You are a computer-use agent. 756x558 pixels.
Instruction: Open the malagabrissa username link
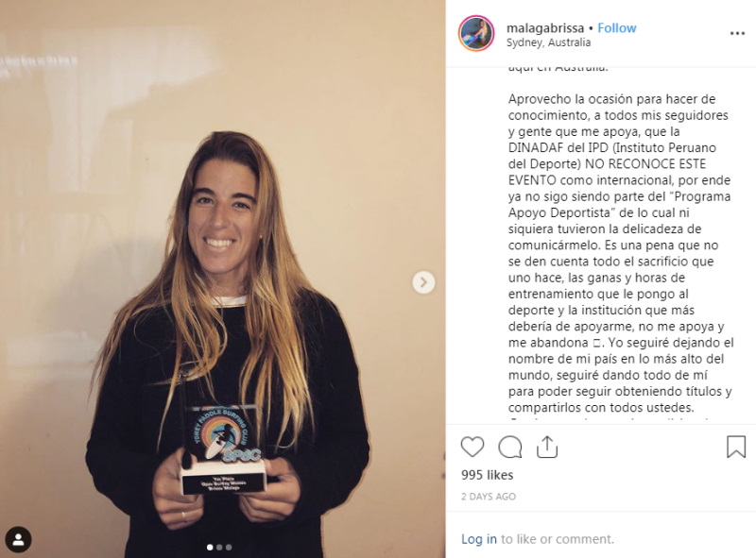pos(545,28)
